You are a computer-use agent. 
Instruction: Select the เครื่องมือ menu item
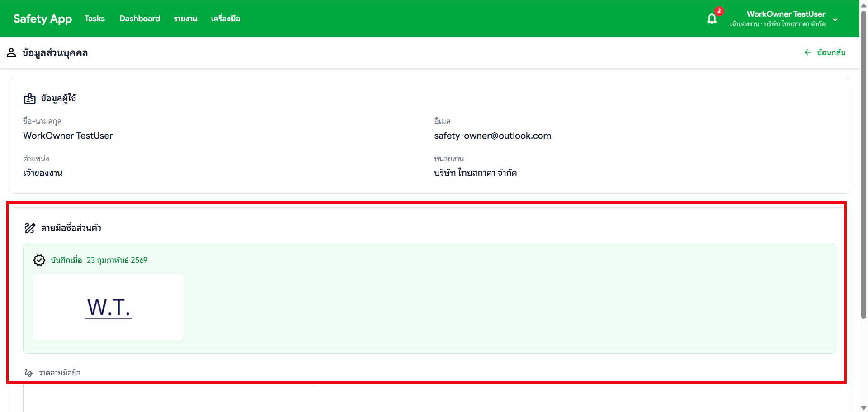coord(225,19)
